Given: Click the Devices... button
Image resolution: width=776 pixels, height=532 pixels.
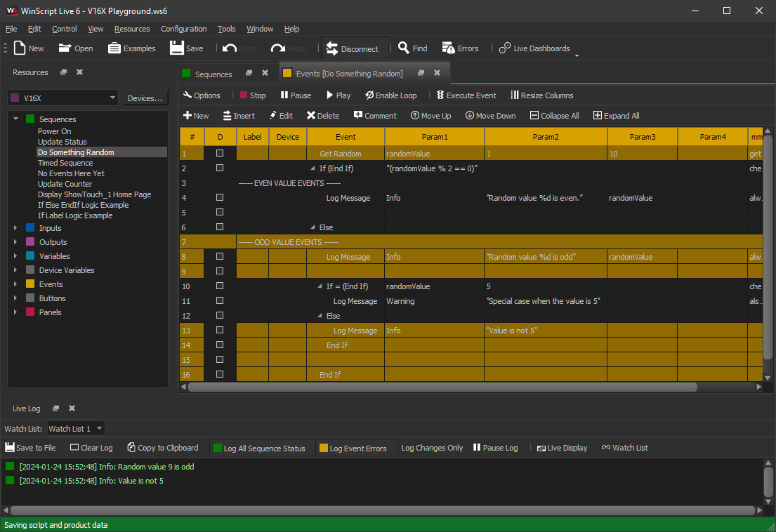Looking at the screenshot, I should (145, 98).
